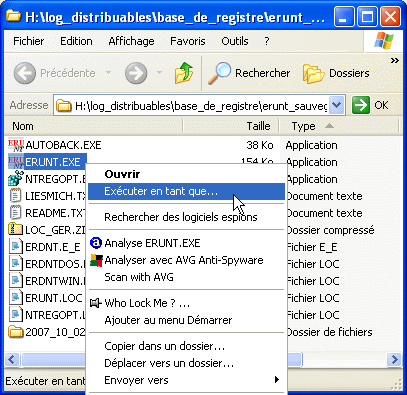Click AUTOBACK.EXE Application type cell
Screen dimensions: 407x395
pyautogui.click(x=311, y=145)
